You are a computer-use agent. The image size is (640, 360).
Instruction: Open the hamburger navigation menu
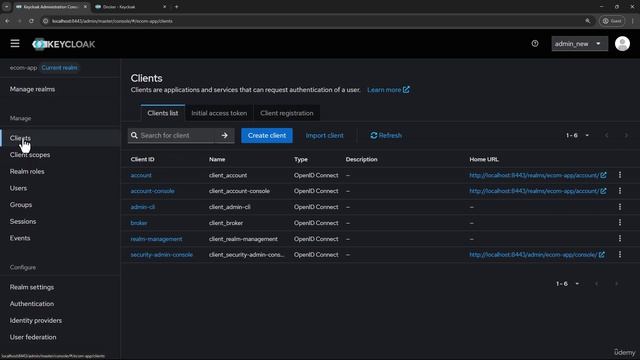coord(15,43)
